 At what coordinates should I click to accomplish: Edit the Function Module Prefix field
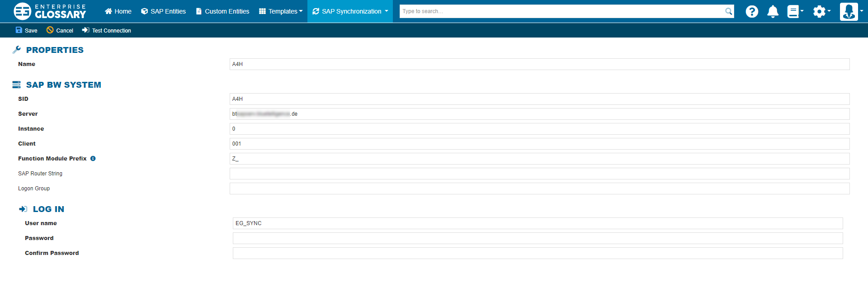539,159
